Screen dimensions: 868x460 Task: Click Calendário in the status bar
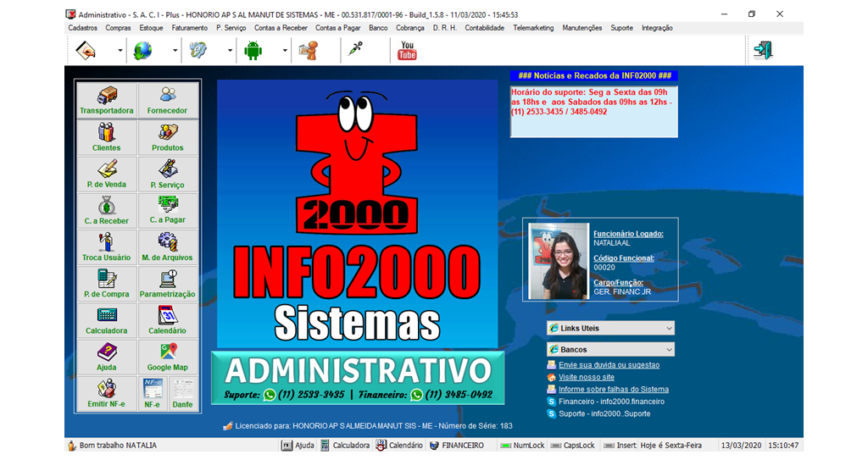(399, 445)
